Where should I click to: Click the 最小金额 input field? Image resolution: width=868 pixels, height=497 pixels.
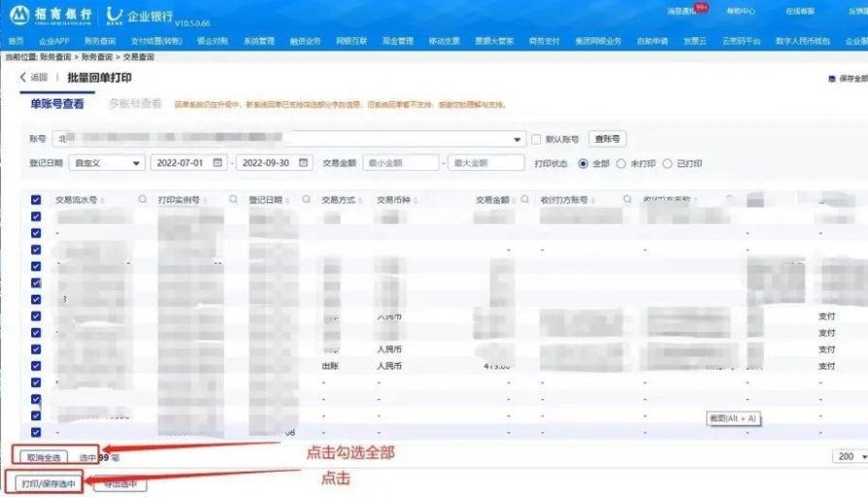click(x=401, y=162)
